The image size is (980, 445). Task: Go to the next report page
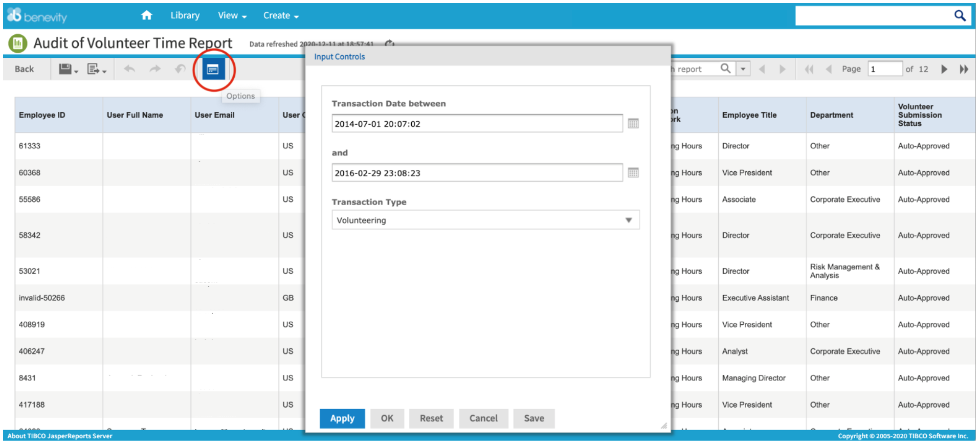[944, 69]
